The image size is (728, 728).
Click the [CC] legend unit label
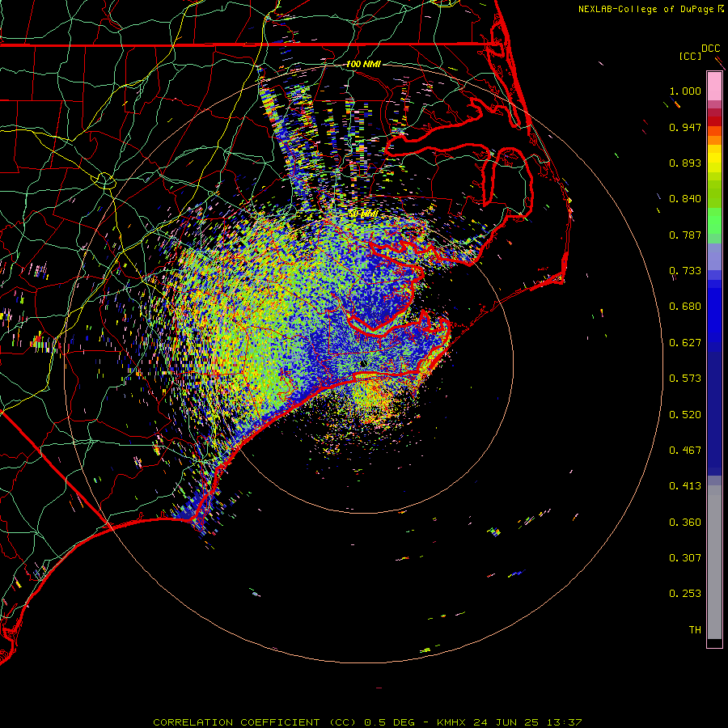[x=690, y=56]
